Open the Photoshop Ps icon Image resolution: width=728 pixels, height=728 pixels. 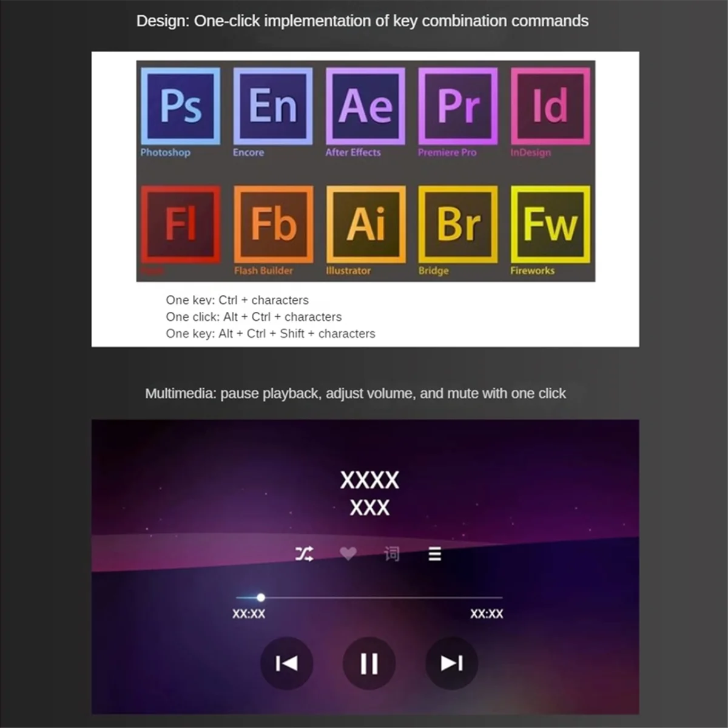[x=180, y=106]
